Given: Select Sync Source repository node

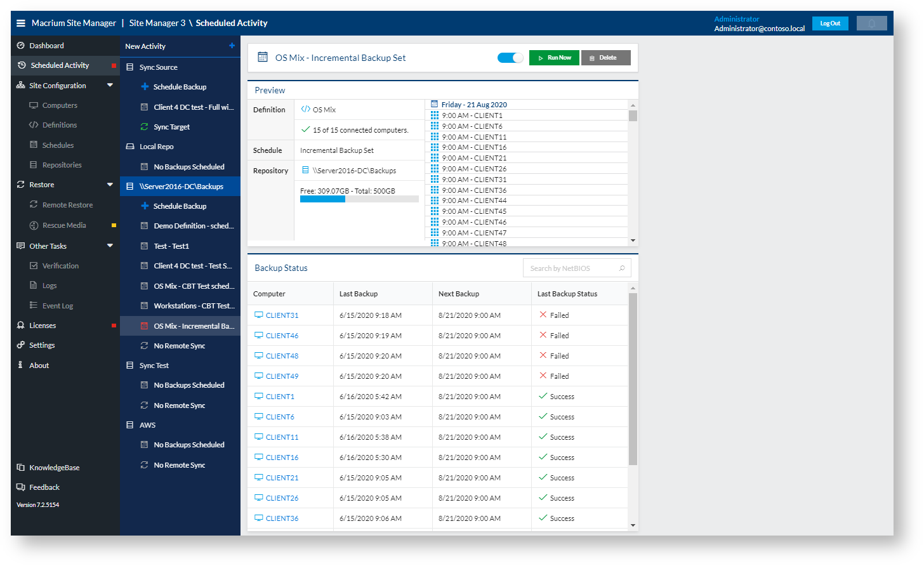Looking at the screenshot, I should pyautogui.click(x=180, y=67).
